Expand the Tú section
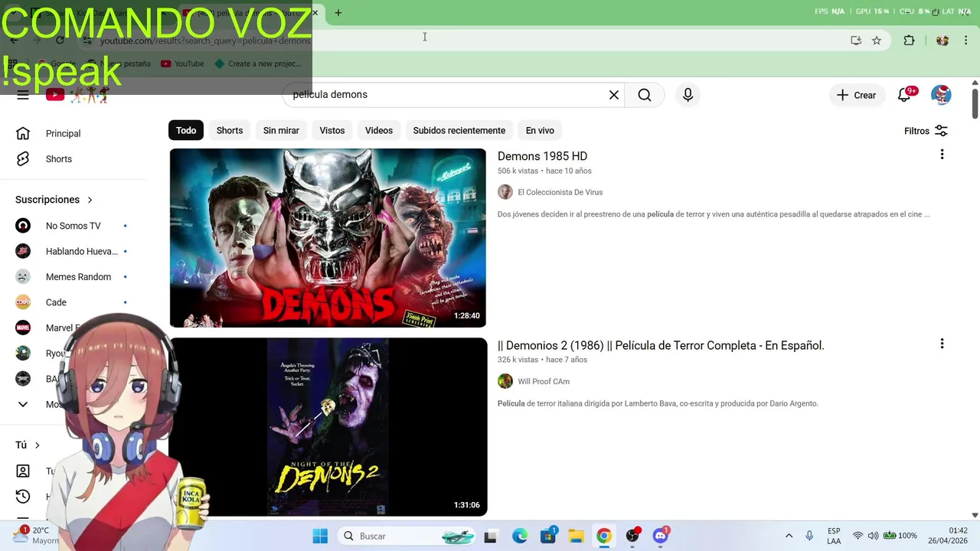This screenshot has width=980, height=551. (x=28, y=445)
